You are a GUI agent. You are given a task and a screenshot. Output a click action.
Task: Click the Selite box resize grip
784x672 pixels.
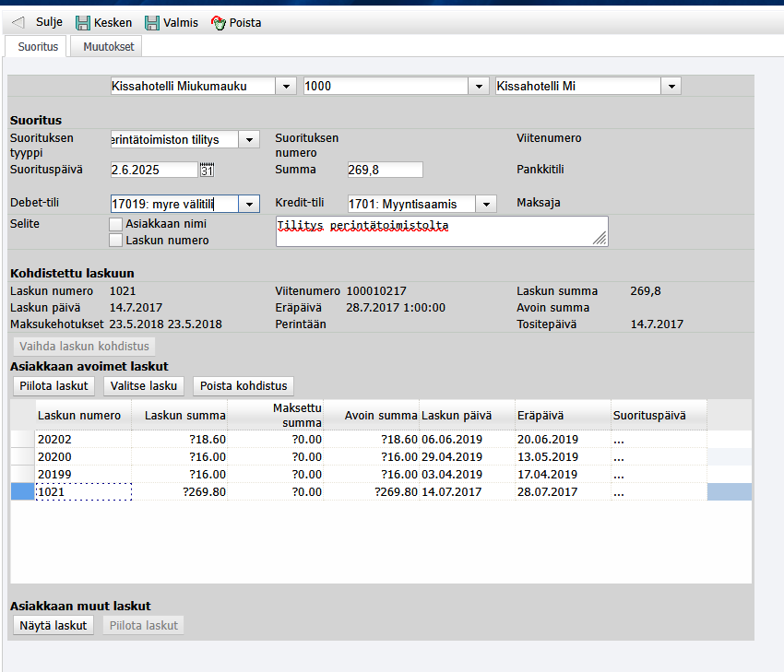[x=600, y=239]
